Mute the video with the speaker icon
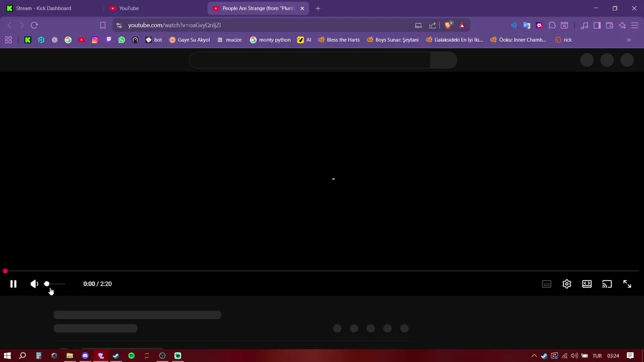Viewport: 644px width, 362px height. coord(34,284)
